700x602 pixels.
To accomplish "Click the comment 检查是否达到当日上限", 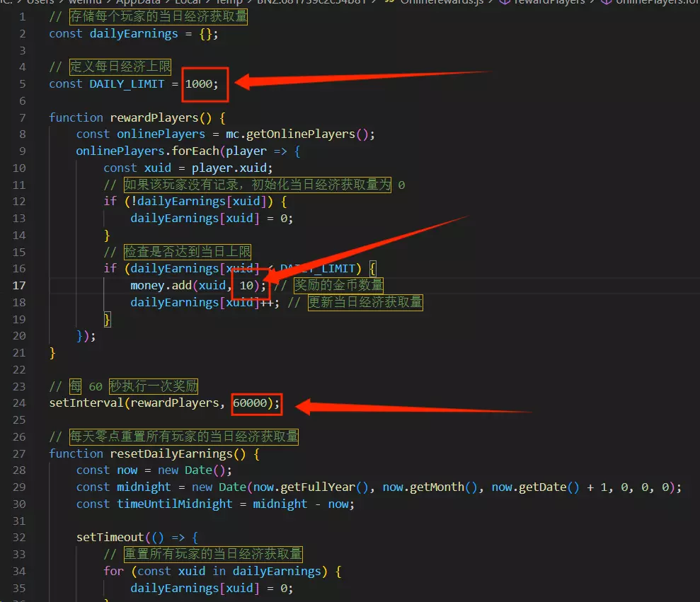I will (188, 252).
